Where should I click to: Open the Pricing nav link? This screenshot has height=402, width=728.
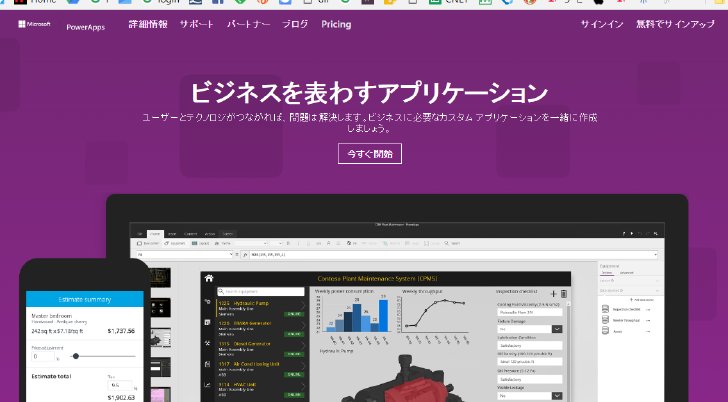click(x=336, y=25)
